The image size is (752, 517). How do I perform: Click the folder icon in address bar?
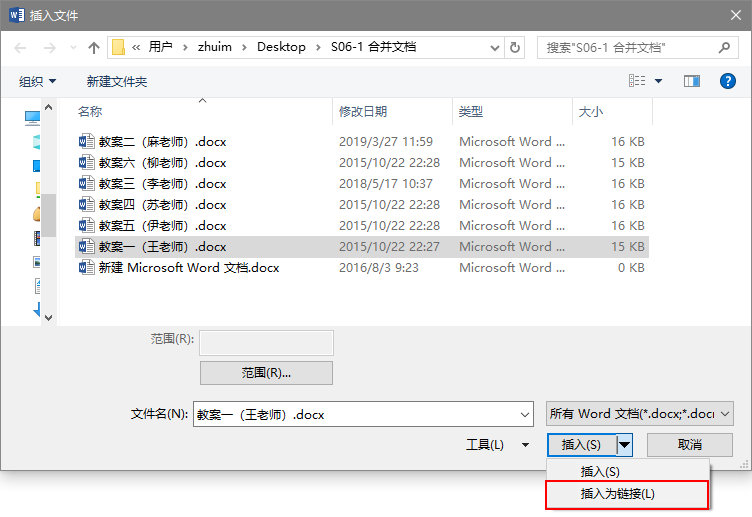point(118,47)
